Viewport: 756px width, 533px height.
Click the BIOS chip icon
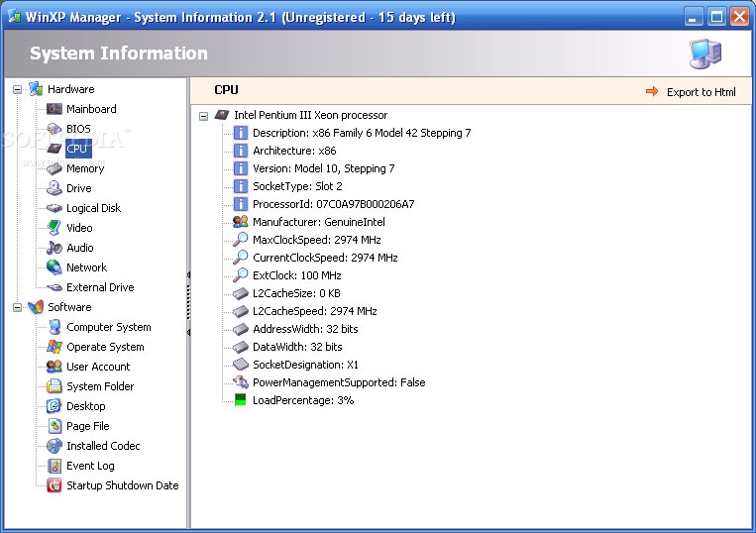54,129
